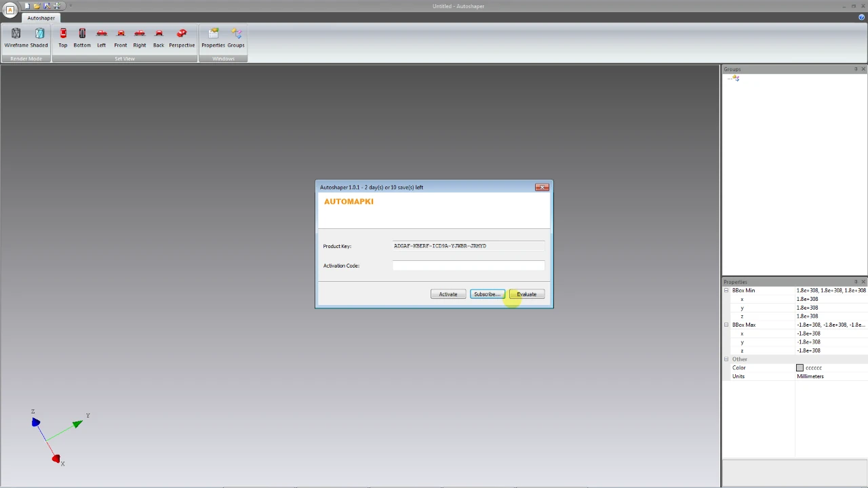Select the BBox Min x value field
Viewport: 868px width, 488px height.
(x=831, y=300)
